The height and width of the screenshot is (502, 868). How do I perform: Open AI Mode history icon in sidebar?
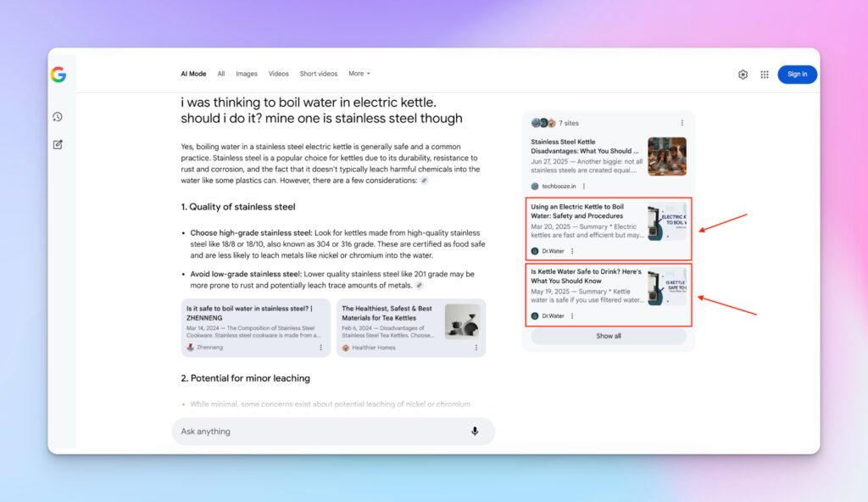tap(58, 117)
